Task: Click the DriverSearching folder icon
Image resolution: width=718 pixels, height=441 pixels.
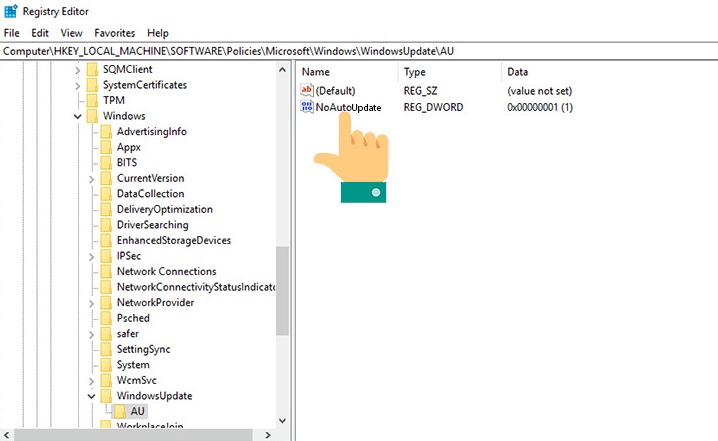Action: (106, 225)
